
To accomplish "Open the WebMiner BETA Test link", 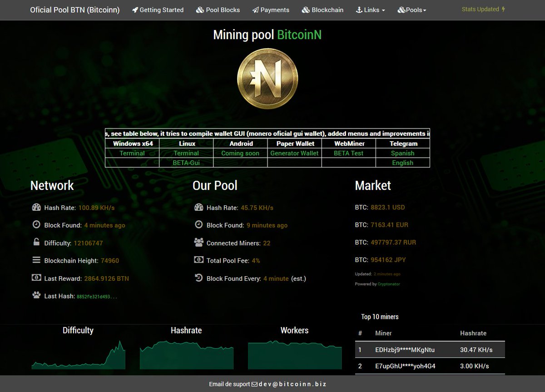I will coord(349,154).
